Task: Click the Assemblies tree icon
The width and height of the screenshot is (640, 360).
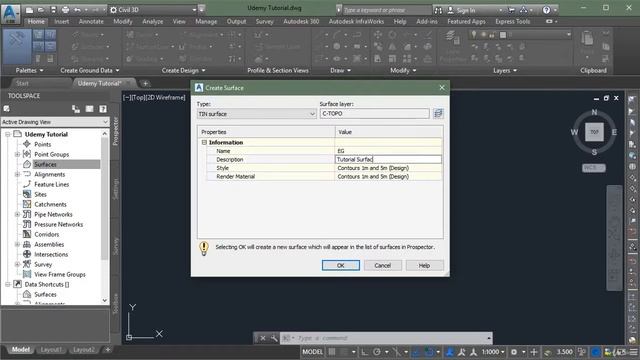Action: 27,244
